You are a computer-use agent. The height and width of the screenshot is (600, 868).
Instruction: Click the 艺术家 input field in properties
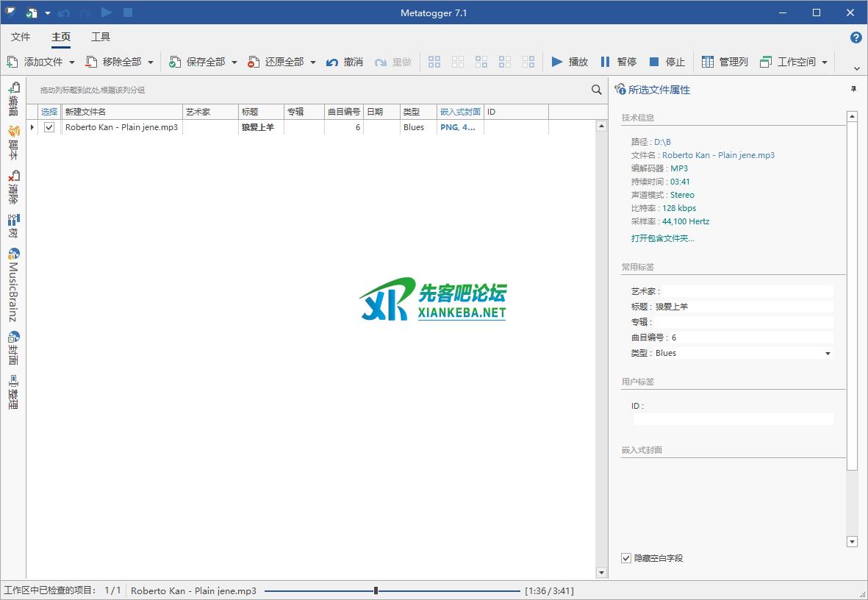coord(747,291)
